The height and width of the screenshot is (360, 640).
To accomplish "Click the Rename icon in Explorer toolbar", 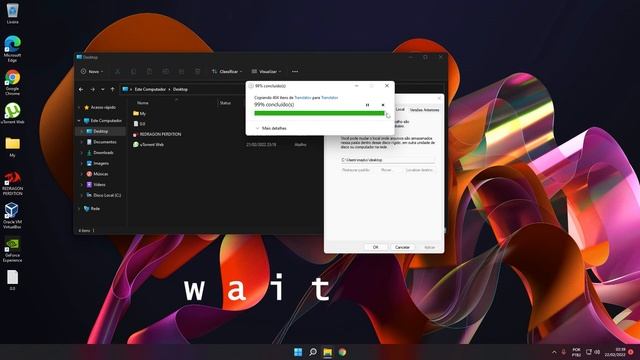I will click(x=165, y=71).
